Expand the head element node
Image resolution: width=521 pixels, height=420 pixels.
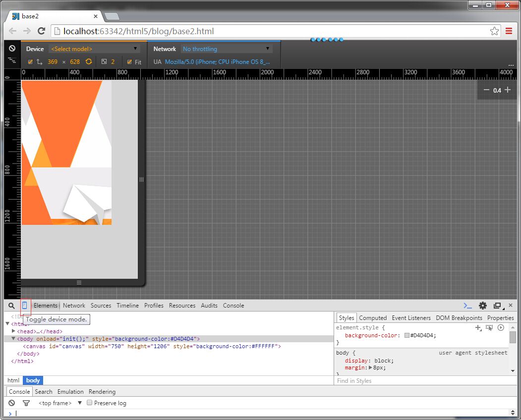point(14,331)
